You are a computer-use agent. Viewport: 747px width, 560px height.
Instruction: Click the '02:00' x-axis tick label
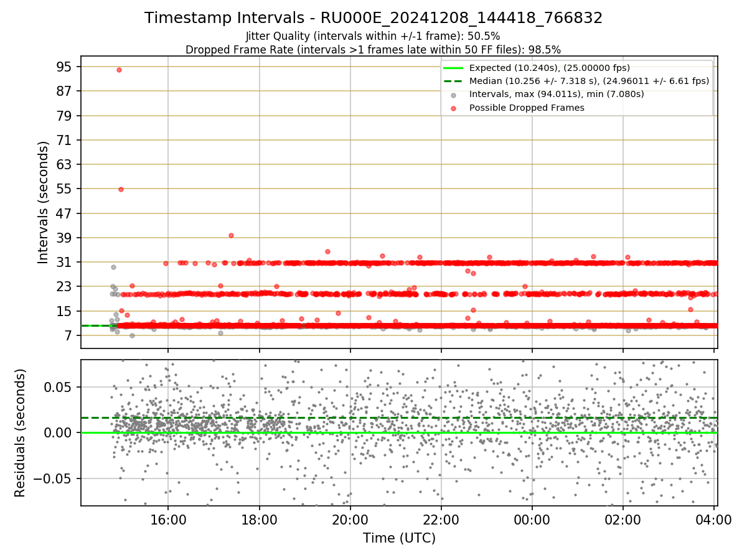(623, 519)
